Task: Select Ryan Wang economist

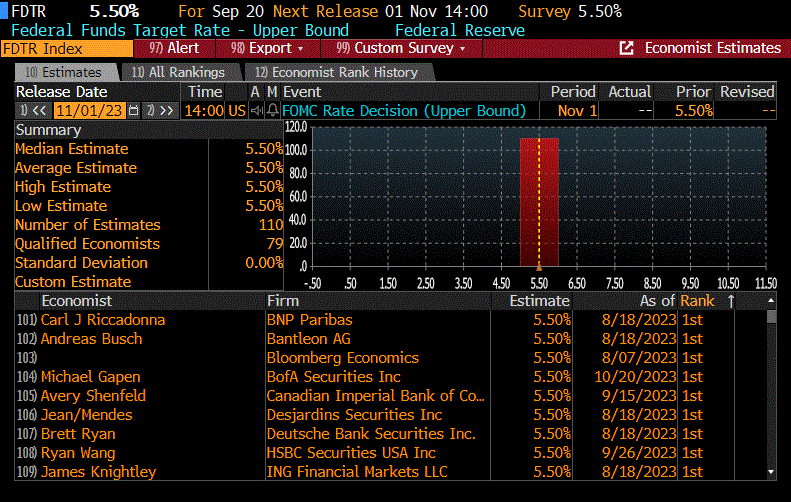Action: click(78, 453)
